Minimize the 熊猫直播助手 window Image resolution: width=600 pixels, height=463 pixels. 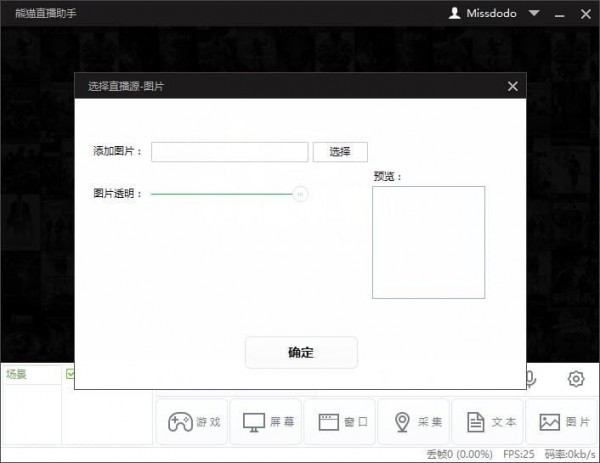point(560,14)
